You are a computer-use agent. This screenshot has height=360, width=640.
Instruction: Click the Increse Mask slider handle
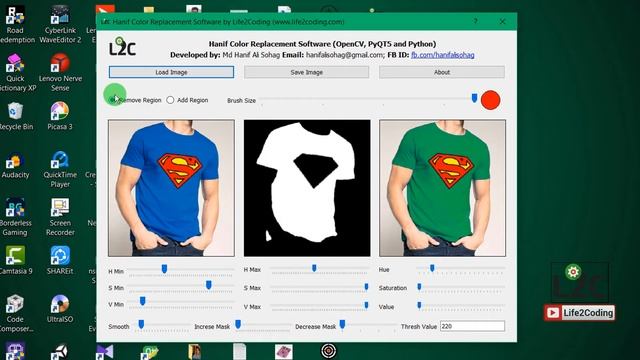coord(238,324)
